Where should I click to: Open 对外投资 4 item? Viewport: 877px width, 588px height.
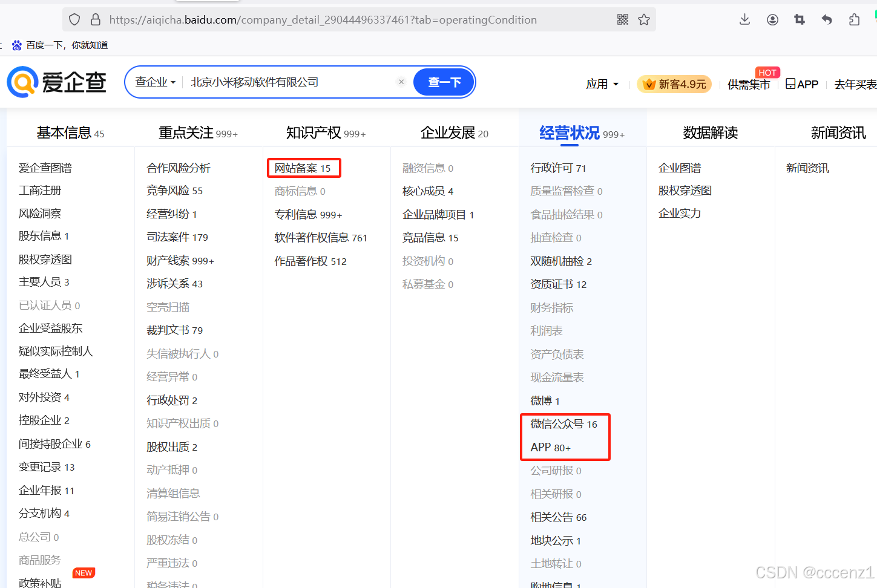[x=44, y=397]
